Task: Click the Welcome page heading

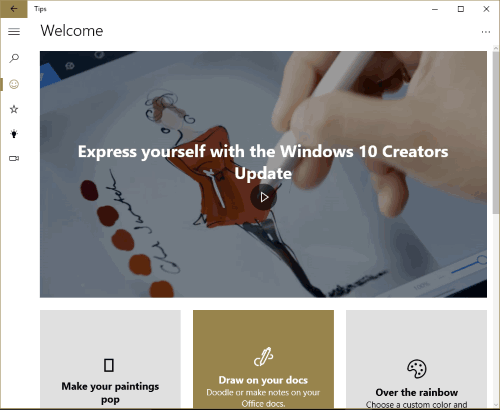Action: point(72,31)
